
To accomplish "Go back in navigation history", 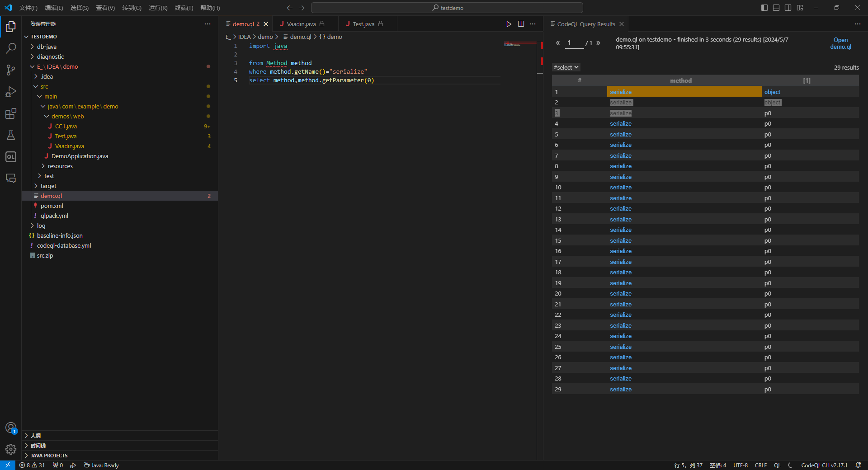I will 290,8.
